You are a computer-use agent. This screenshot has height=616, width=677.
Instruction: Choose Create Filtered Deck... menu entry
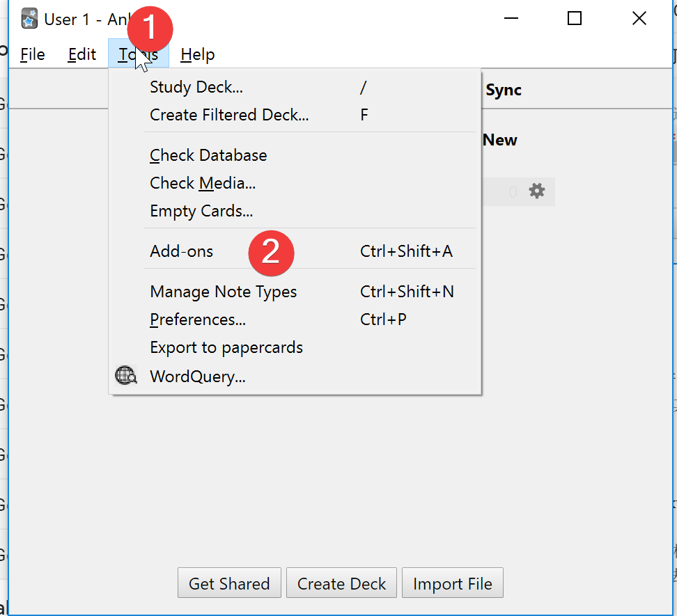(x=295, y=115)
